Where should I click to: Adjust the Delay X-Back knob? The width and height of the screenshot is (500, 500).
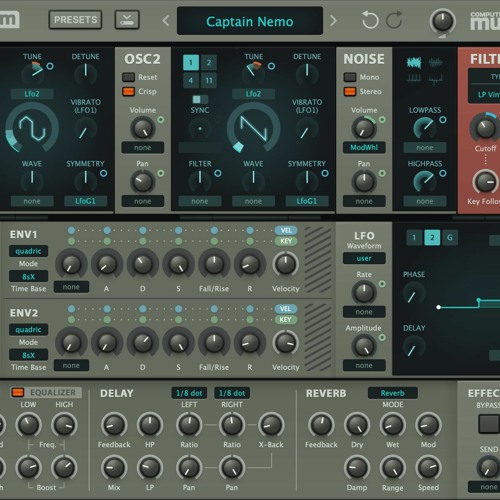coord(271,425)
